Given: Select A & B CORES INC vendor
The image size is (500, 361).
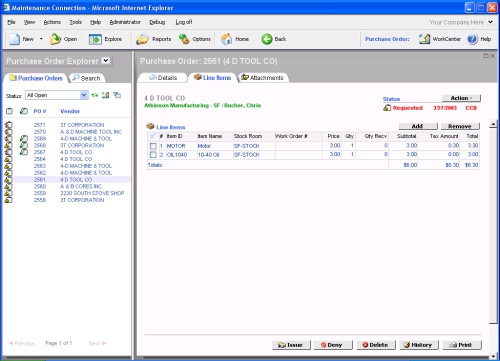Looking at the screenshot, I should (81, 186).
